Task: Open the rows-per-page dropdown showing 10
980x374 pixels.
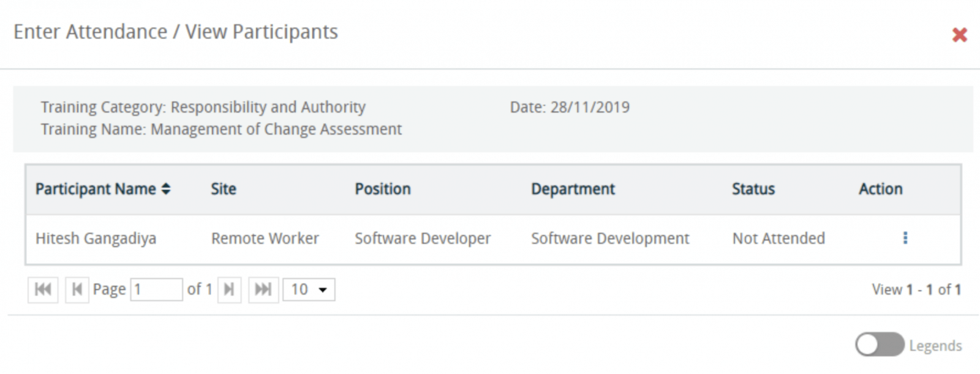Action: [309, 290]
